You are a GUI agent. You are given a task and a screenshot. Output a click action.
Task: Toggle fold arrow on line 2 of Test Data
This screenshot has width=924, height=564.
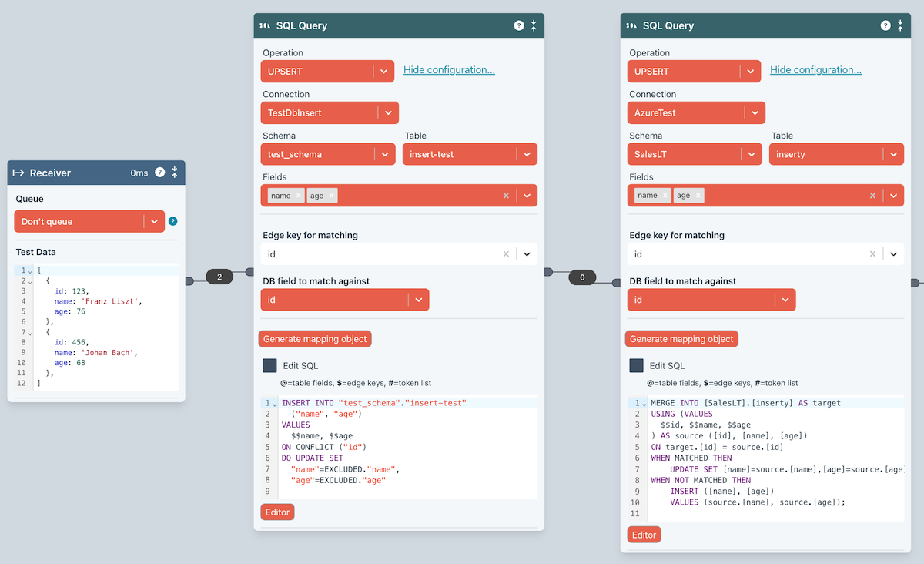(30, 282)
